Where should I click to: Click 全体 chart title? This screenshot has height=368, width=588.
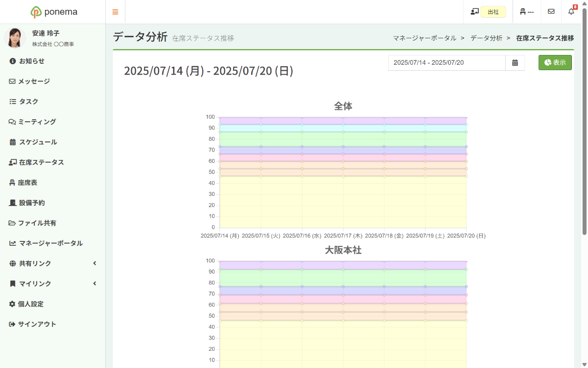coord(343,106)
